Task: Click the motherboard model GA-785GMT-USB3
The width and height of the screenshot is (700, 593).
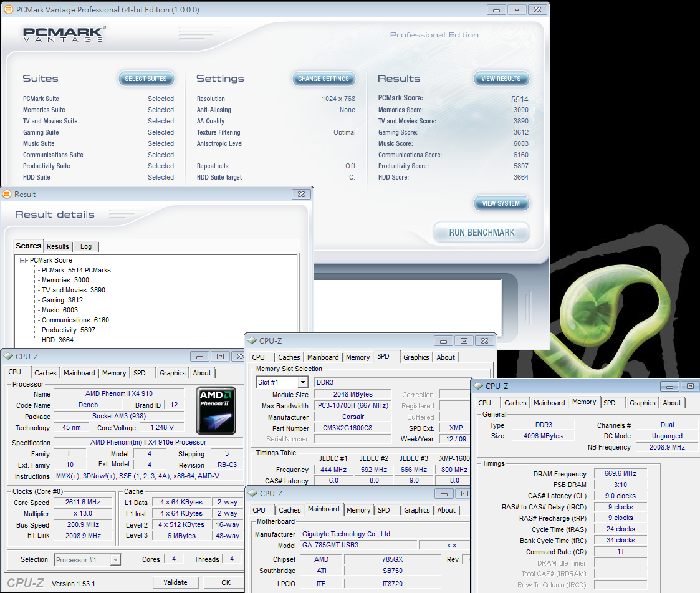Action: click(x=358, y=545)
